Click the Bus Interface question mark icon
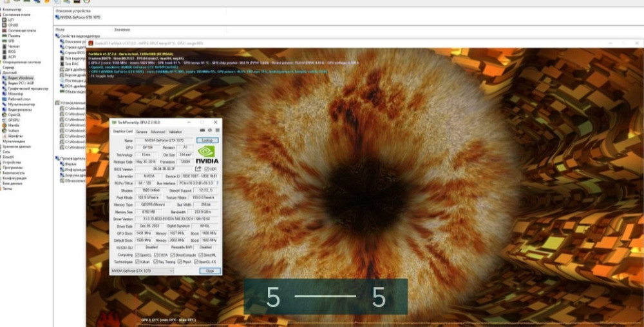This screenshot has width=644, height=327. click(217, 183)
